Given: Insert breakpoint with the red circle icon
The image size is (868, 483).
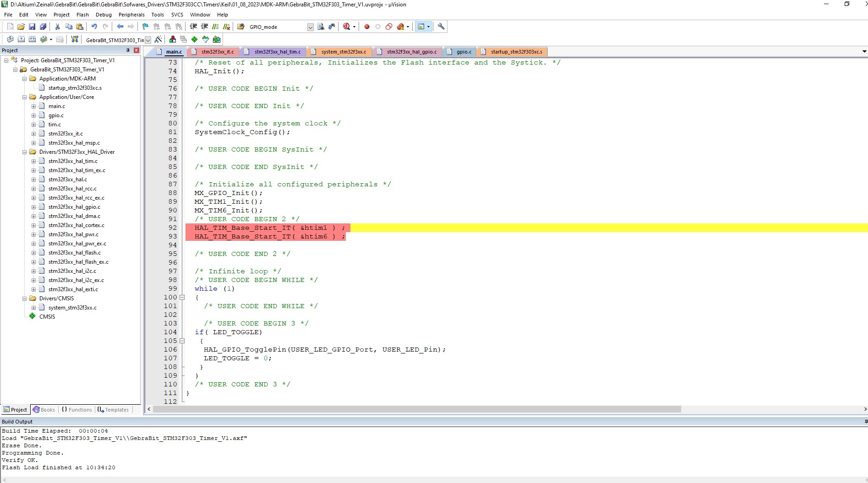Looking at the screenshot, I should pos(367,27).
